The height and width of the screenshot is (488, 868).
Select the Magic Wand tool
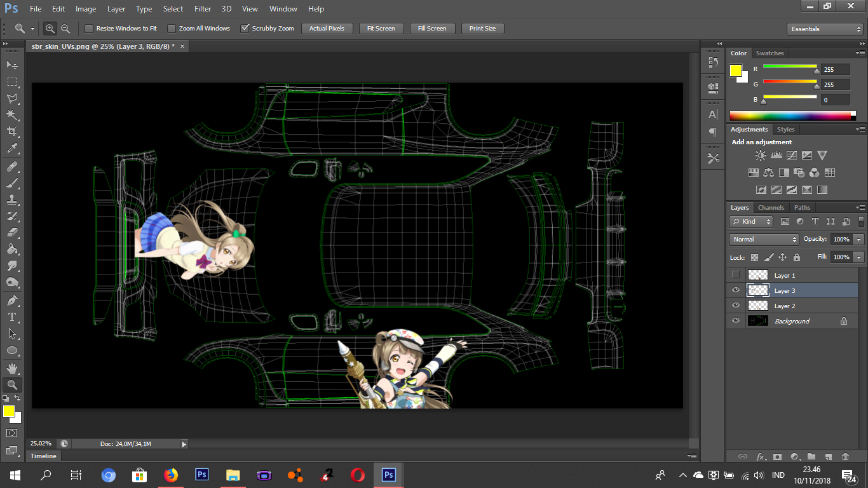point(12,115)
